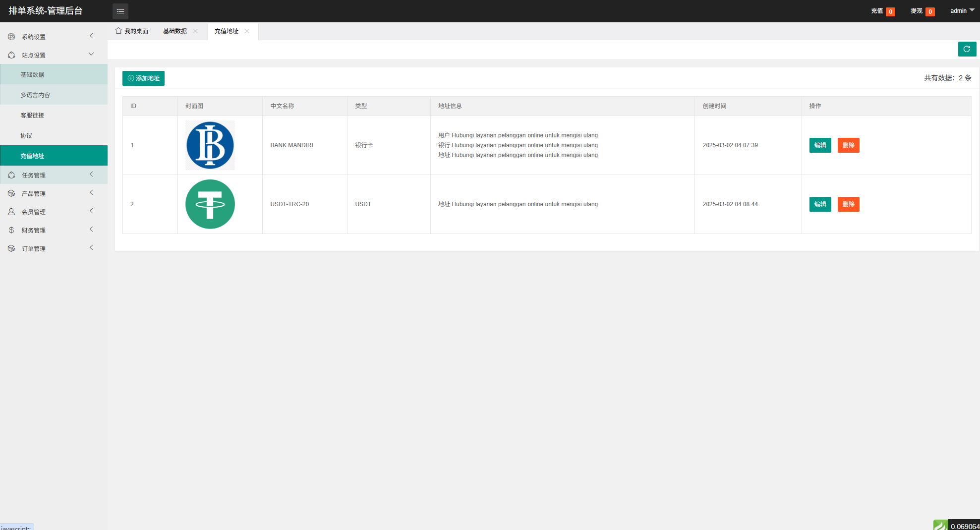The width and height of the screenshot is (980, 530).
Task: Close the 充值地址 tab
Action: (247, 31)
